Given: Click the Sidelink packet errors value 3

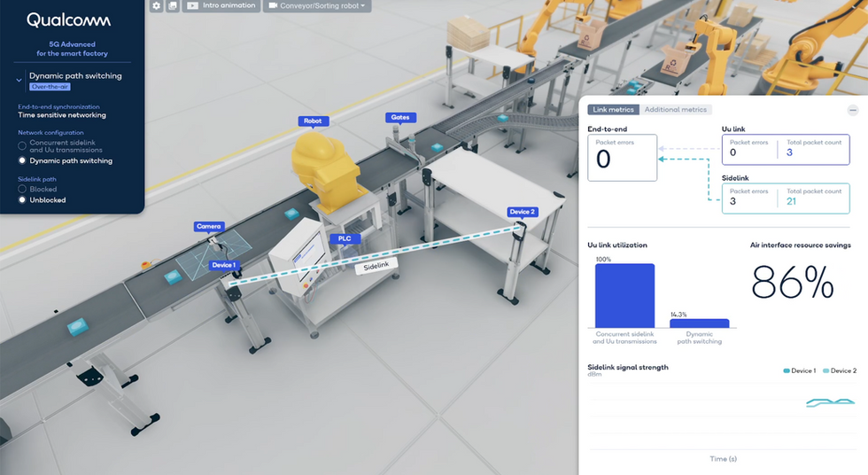Looking at the screenshot, I should 733,201.
